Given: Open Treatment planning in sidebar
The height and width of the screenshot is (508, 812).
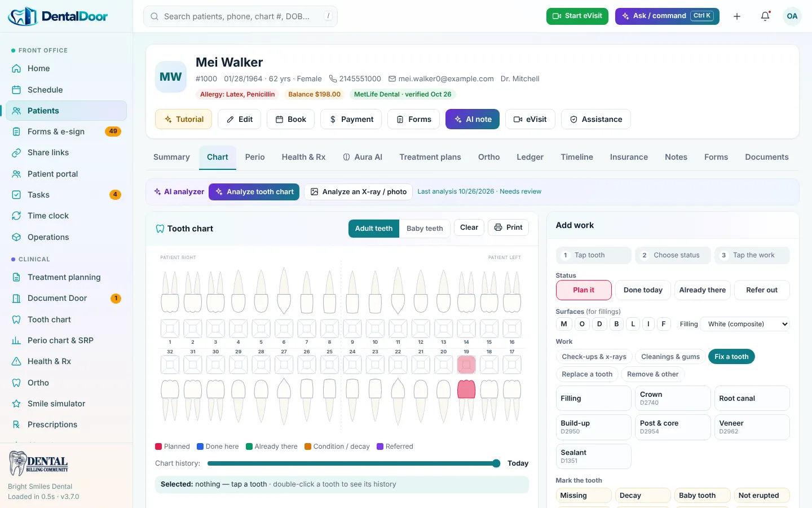Looking at the screenshot, I should [x=66, y=277].
